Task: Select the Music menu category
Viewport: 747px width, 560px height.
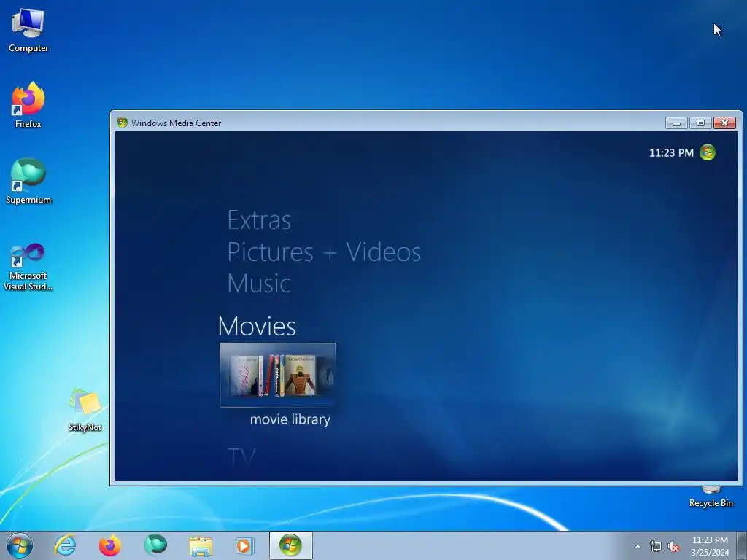Action: point(259,283)
